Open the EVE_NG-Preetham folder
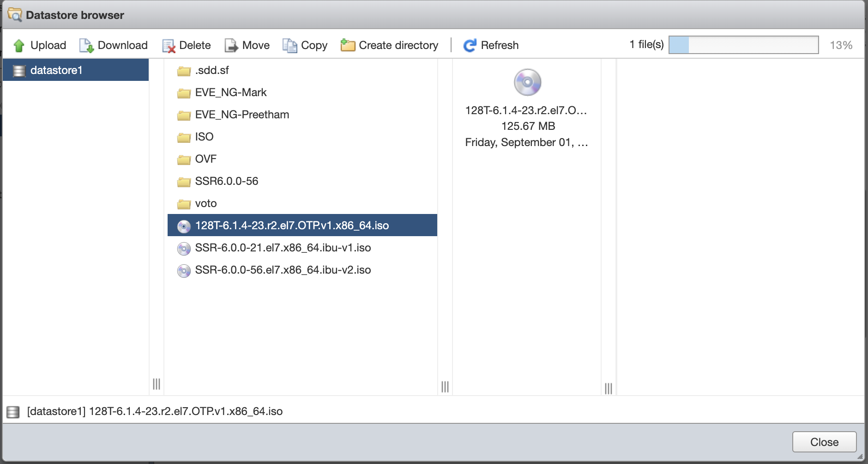The width and height of the screenshot is (868, 464). point(242,115)
